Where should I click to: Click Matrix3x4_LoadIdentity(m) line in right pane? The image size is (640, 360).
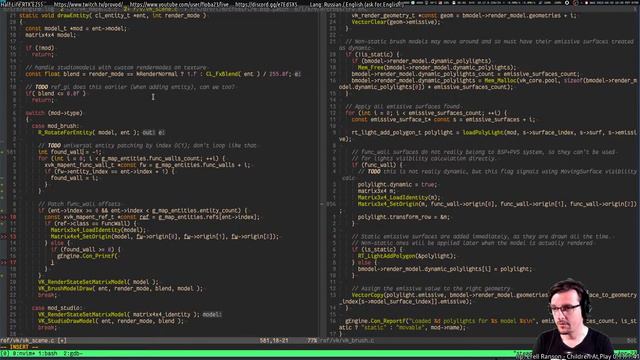coord(399,198)
